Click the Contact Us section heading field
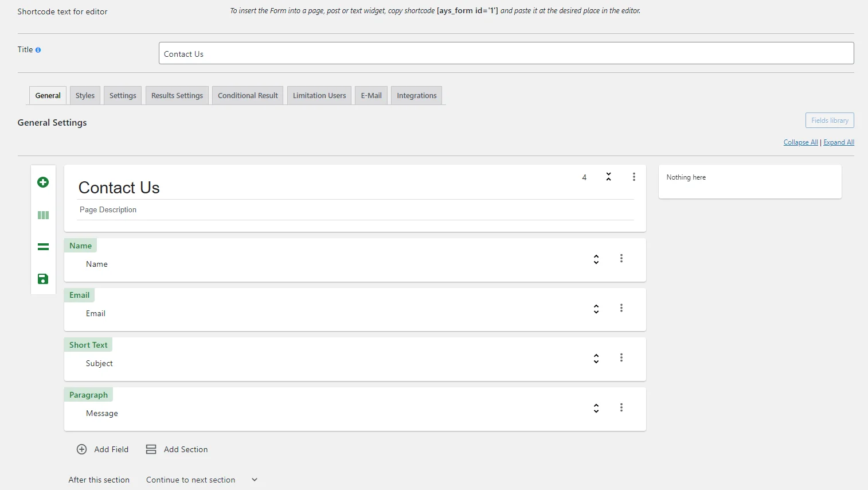 [355, 188]
